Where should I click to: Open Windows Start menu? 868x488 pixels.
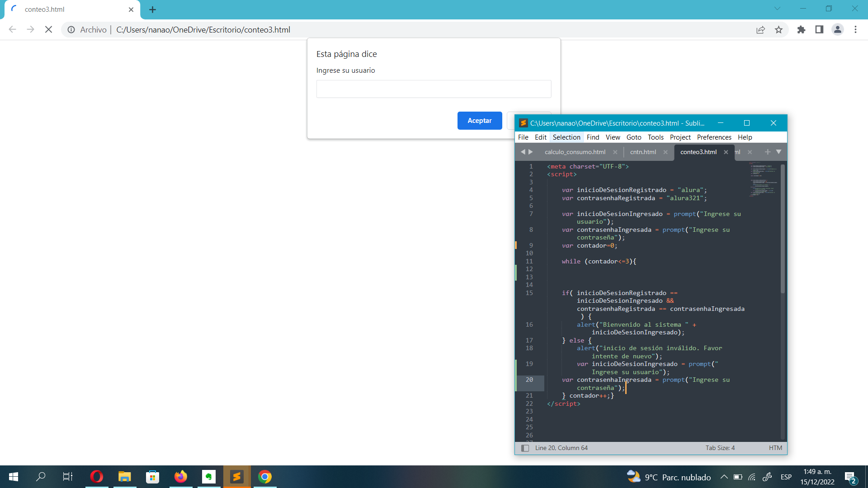[x=14, y=477]
